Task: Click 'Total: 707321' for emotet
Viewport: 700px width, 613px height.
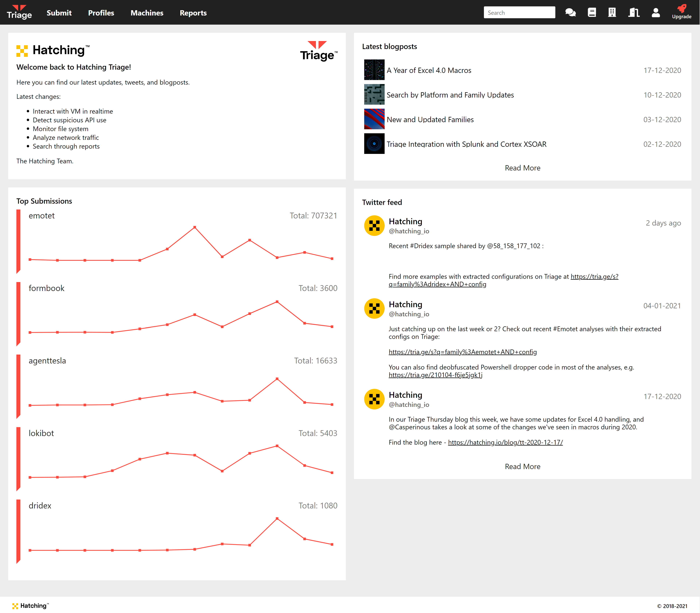Action: [313, 216]
